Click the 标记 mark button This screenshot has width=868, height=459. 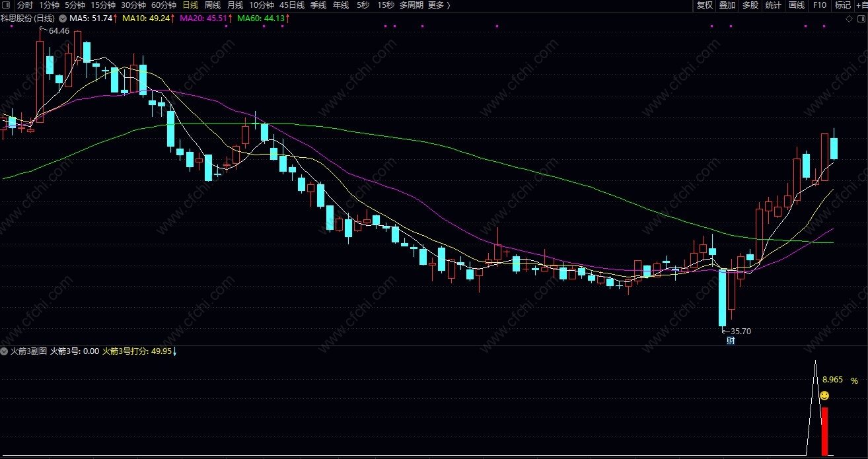(843, 5)
